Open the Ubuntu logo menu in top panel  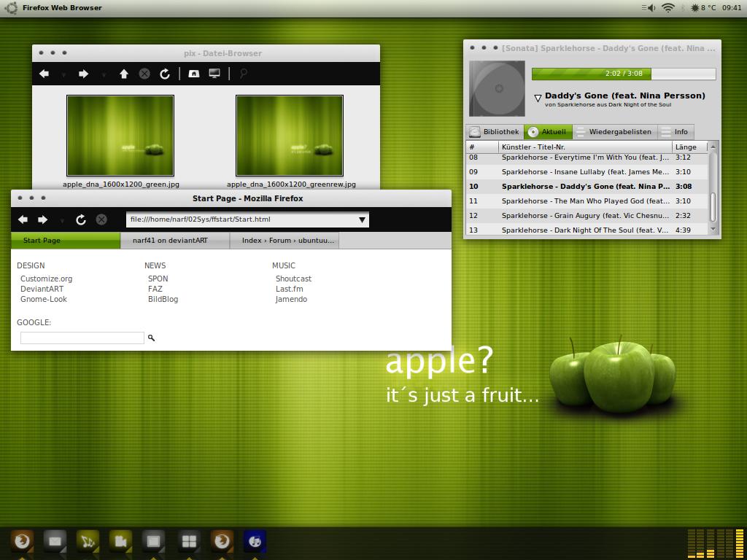coord(10,7)
